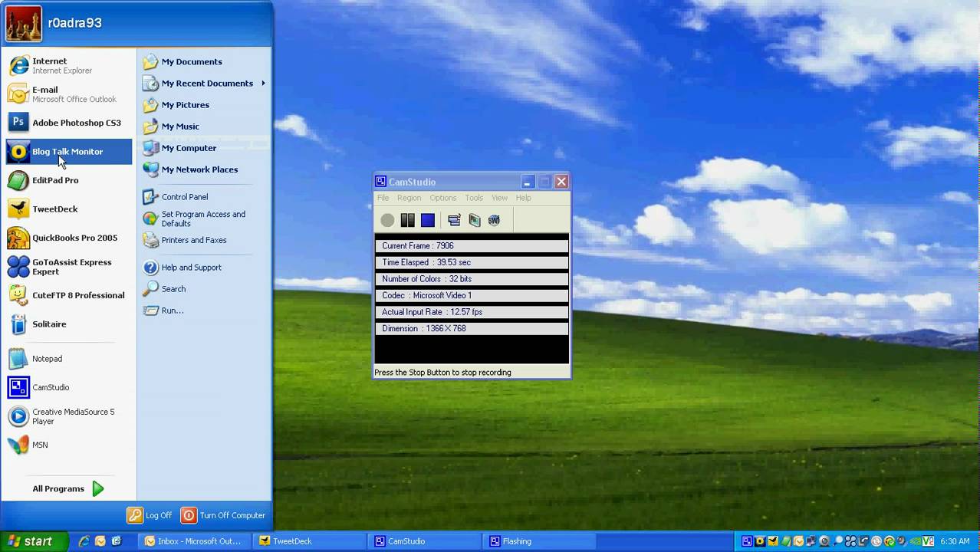
Task: Open E-mail Microsoft Office Outlook entry
Action: [x=68, y=94]
